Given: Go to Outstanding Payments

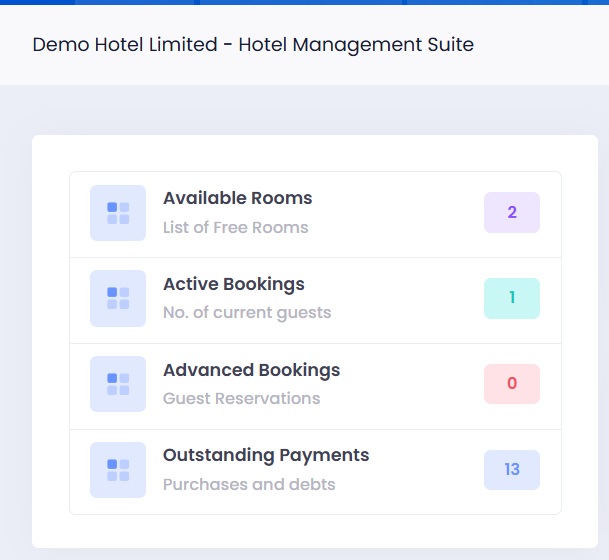Looking at the screenshot, I should click(266, 455).
